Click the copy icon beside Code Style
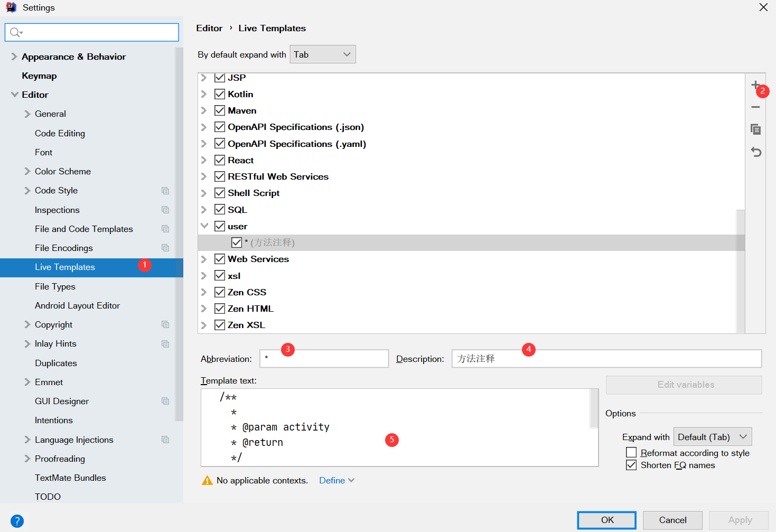This screenshot has width=776, height=532. tap(165, 191)
